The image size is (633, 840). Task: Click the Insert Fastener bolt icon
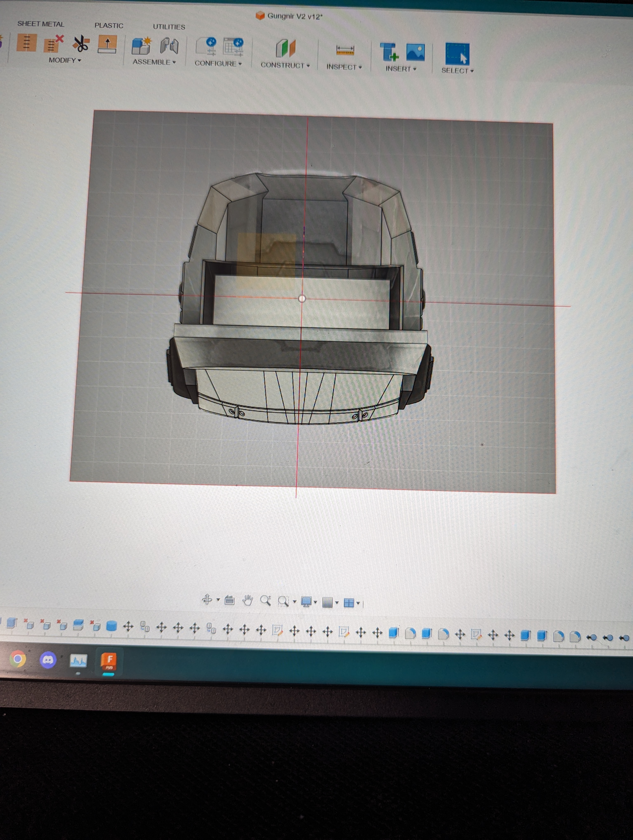click(x=389, y=51)
